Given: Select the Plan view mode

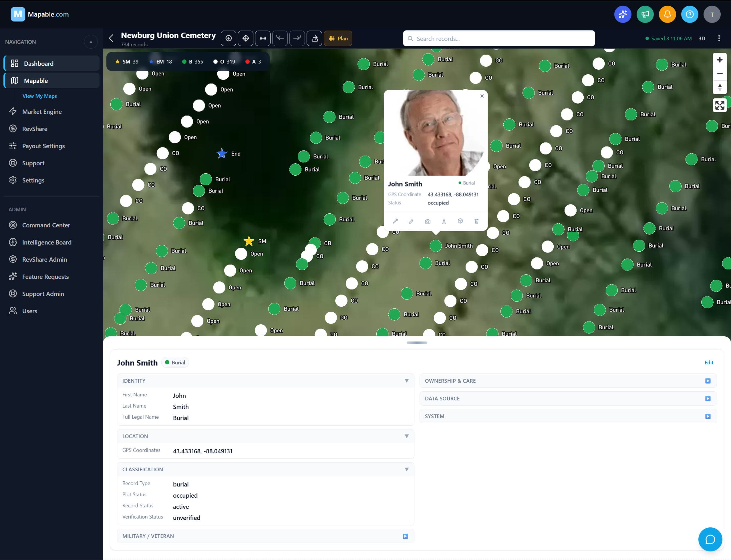Looking at the screenshot, I should coord(338,38).
